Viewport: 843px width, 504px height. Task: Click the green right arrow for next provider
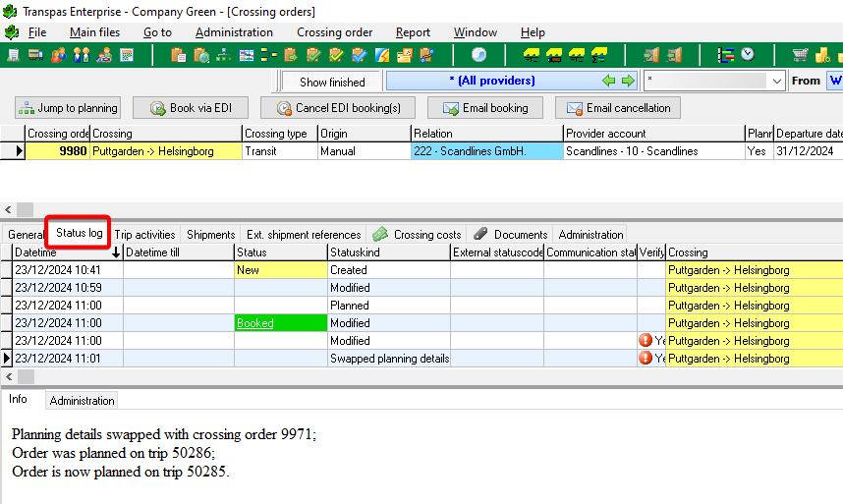click(x=628, y=81)
